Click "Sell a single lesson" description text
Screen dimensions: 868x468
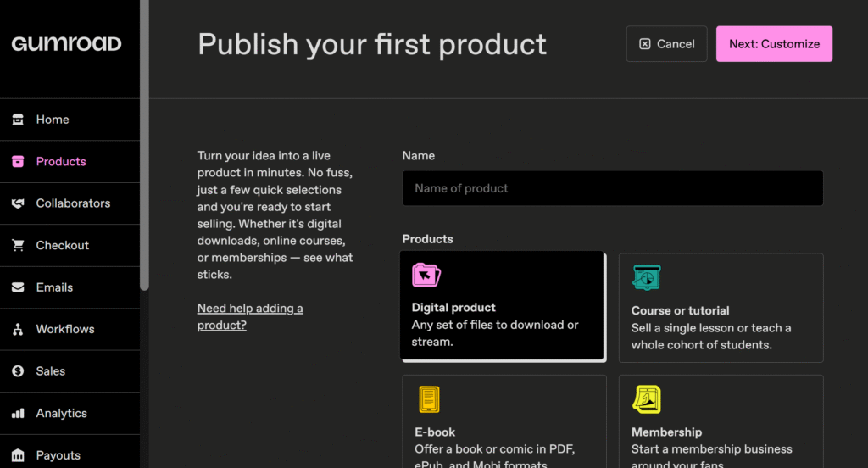click(x=711, y=337)
